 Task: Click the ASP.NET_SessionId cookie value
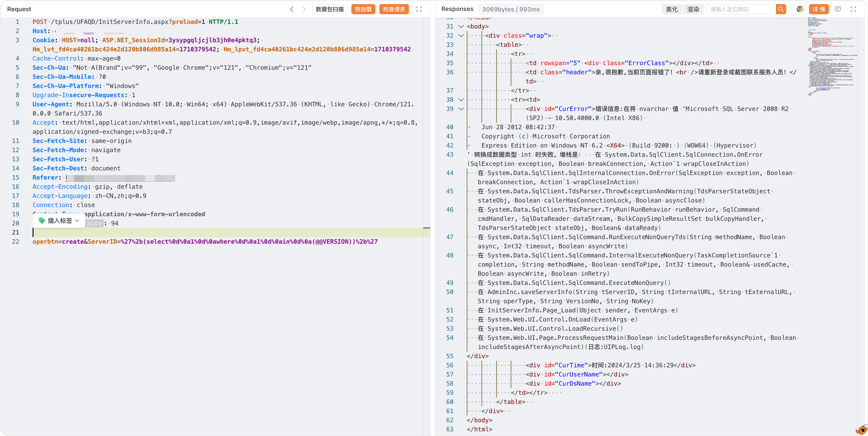(x=212, y=40)
